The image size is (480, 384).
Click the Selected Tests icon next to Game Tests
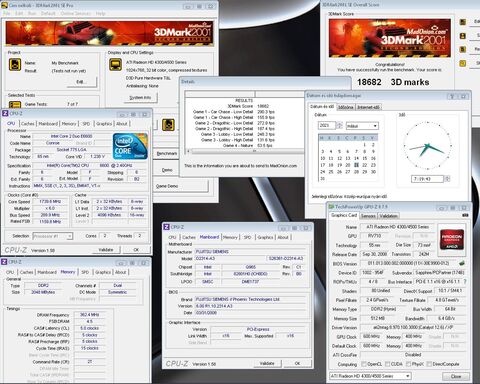coord(15,105)
